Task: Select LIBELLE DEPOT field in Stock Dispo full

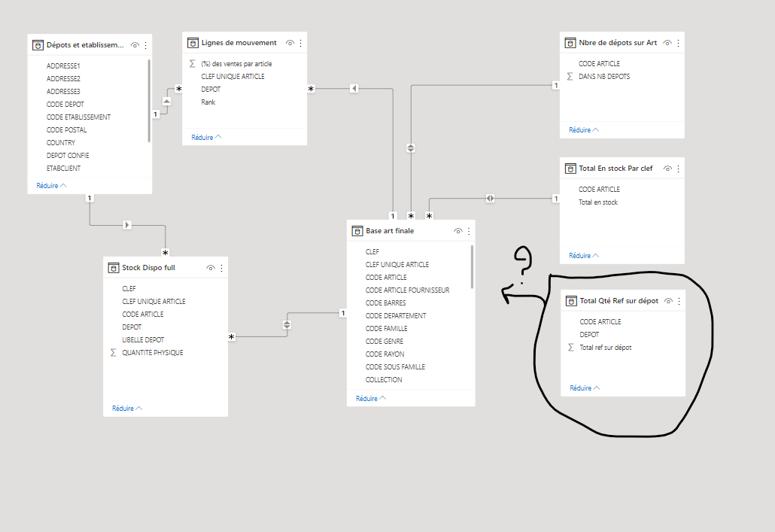Action: (x=143, y=340)
